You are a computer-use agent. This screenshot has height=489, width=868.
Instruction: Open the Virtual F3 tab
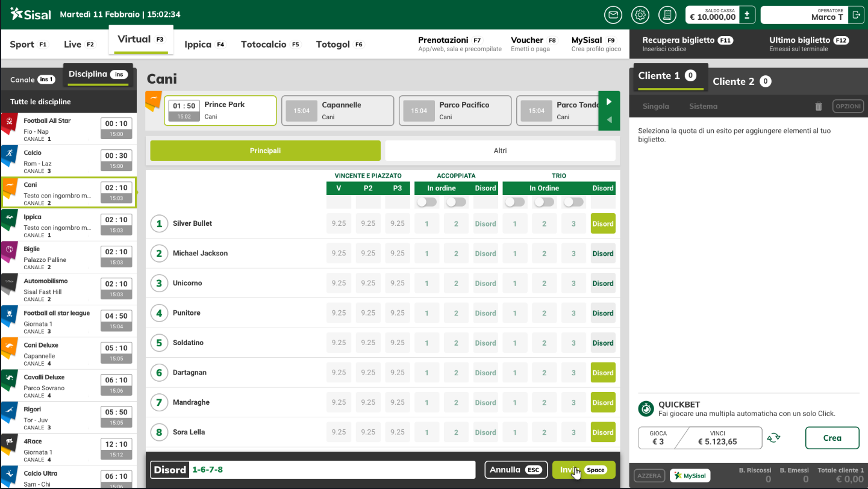pyautogui.click(x=141, y=40)
